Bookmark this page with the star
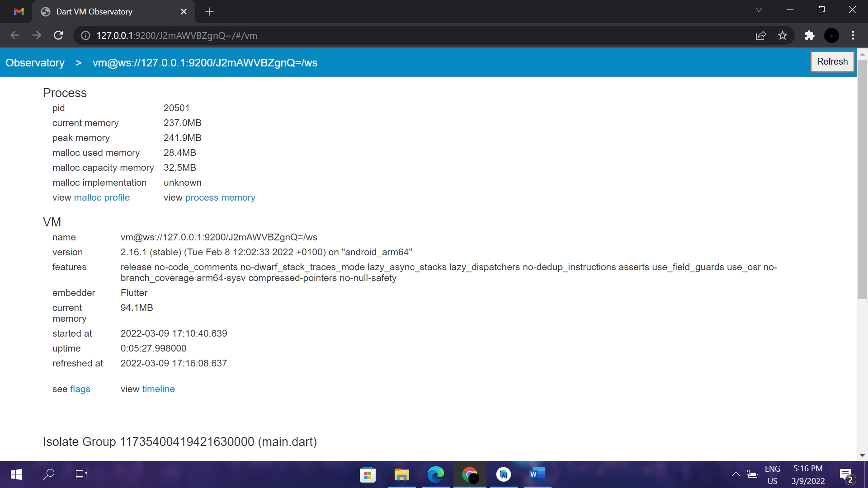 [783, 35]
